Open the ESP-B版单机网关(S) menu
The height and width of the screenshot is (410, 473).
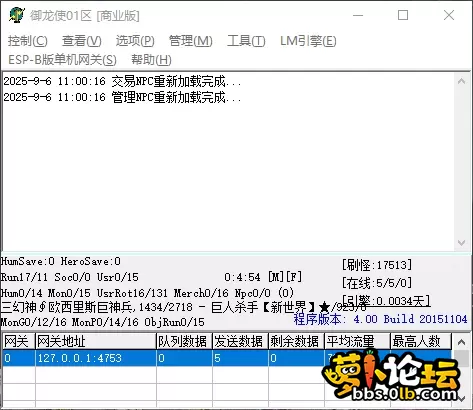pos(62,60)
